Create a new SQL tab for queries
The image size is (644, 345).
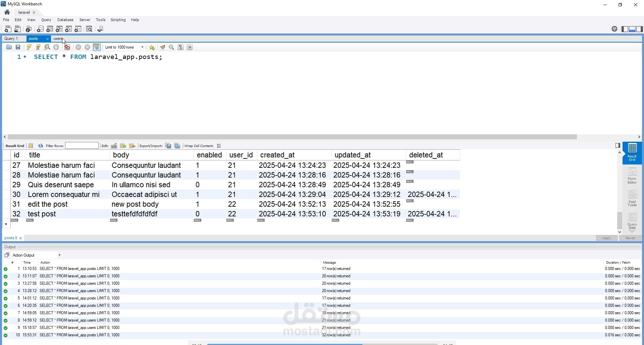pyautogui.click(x=8, y=29)
